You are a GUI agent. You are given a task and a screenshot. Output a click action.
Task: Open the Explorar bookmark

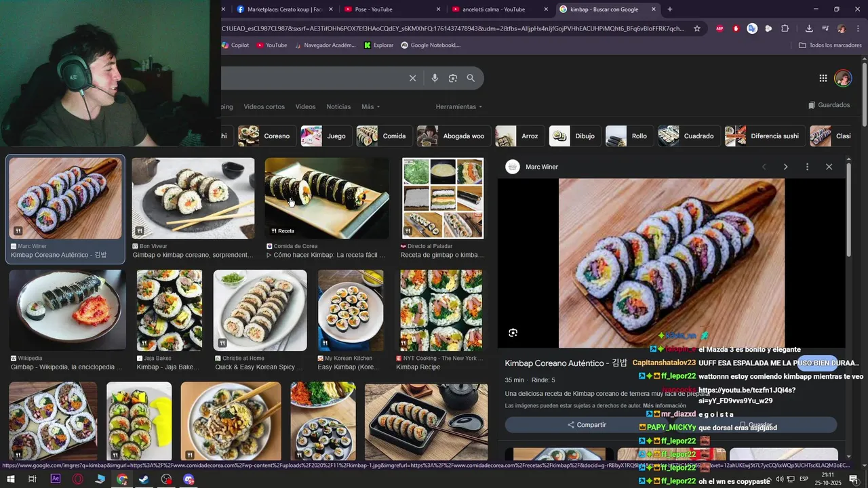378,45
